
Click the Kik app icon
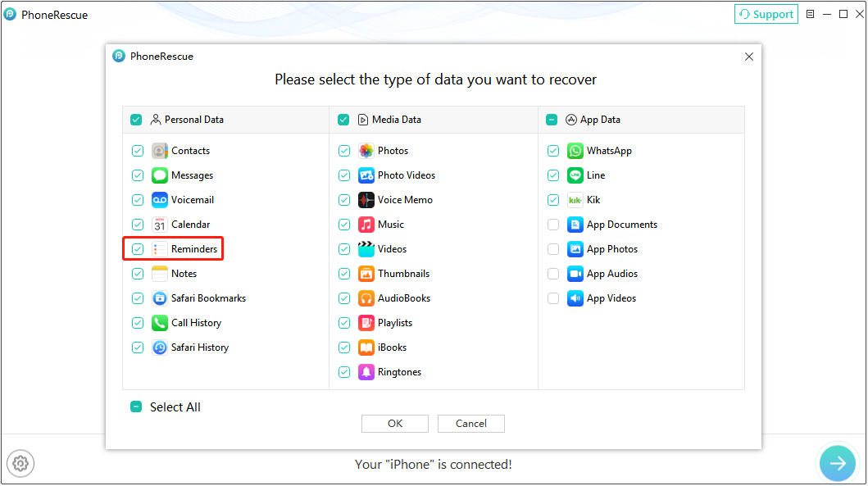[575, 200]
